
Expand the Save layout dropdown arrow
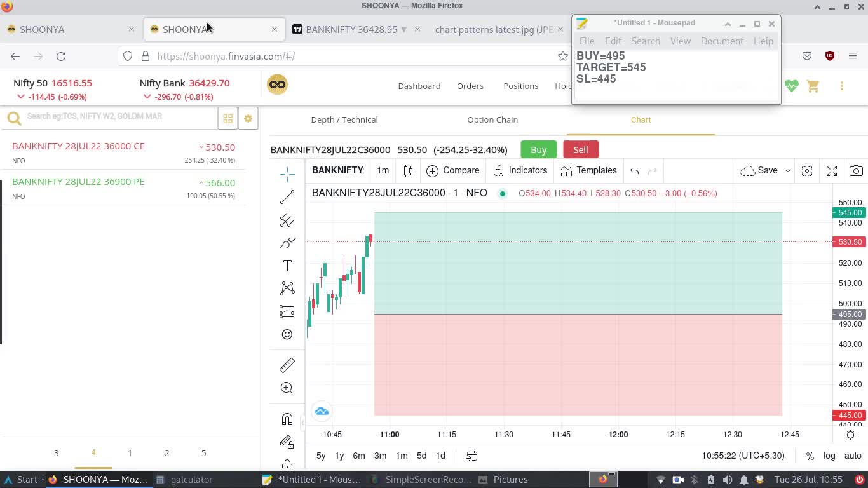coord(787,170)
